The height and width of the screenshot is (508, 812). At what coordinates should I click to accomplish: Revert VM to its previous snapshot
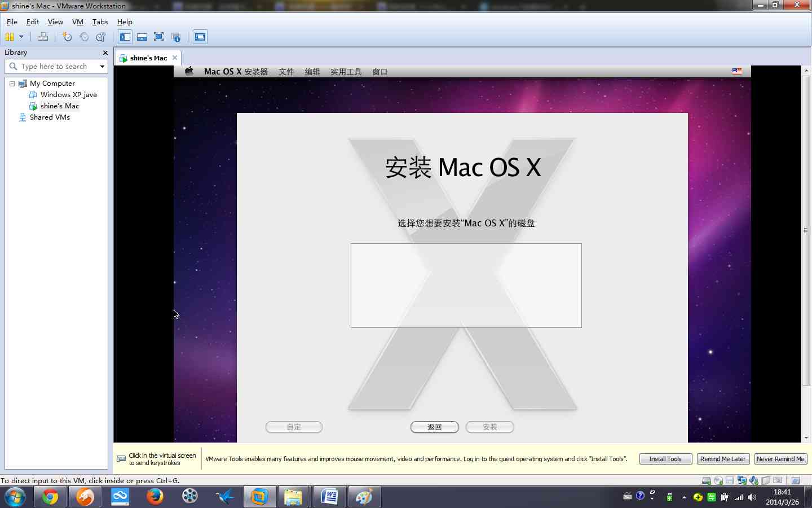pyautogui.click(x=84, y=37)
